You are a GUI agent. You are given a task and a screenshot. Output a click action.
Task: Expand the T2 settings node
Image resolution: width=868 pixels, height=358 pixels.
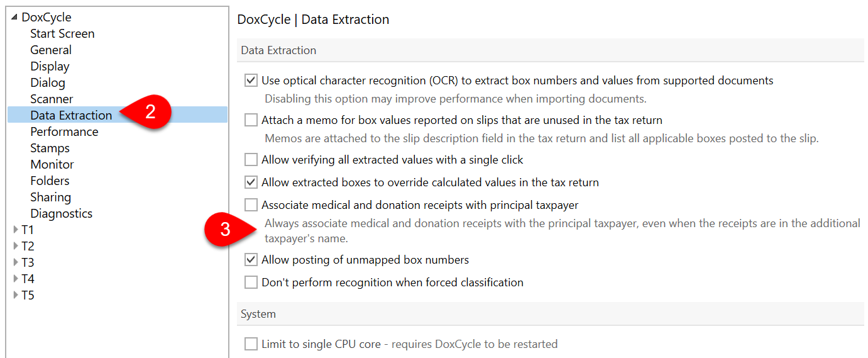(16, 246)
